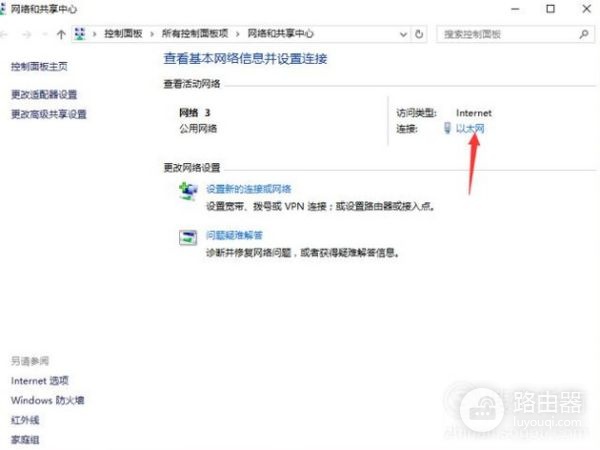Viewport: 600px width, 450px height.
Task: Select the 所有控制面板项 breadcrumb
Action: (195, 34)
